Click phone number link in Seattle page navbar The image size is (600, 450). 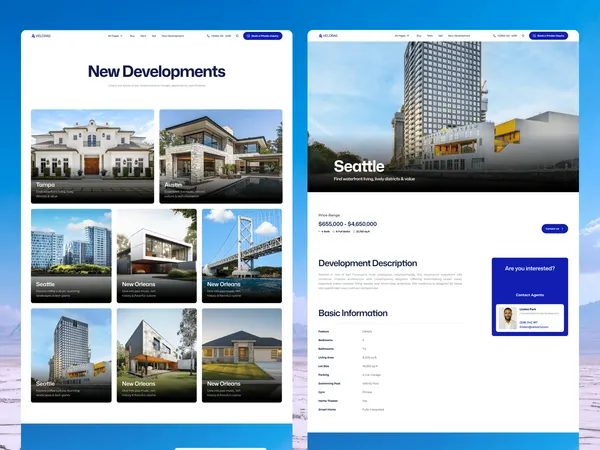coord(507,36)
